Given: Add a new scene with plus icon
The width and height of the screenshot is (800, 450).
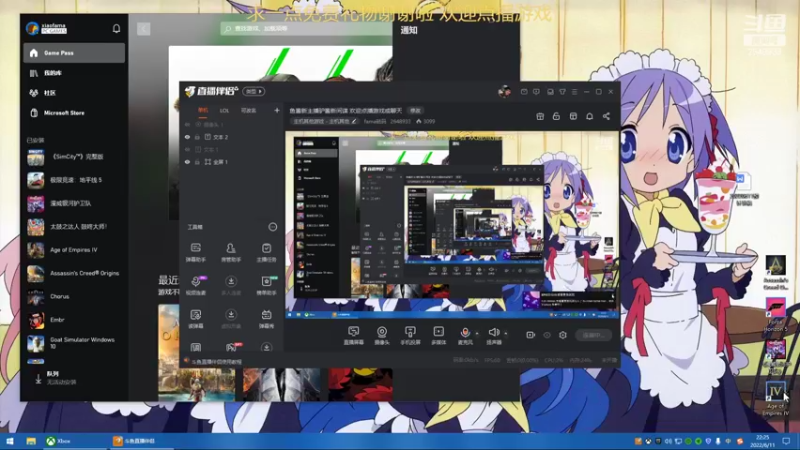Looking at the screenshot, I should click(277, 110).
